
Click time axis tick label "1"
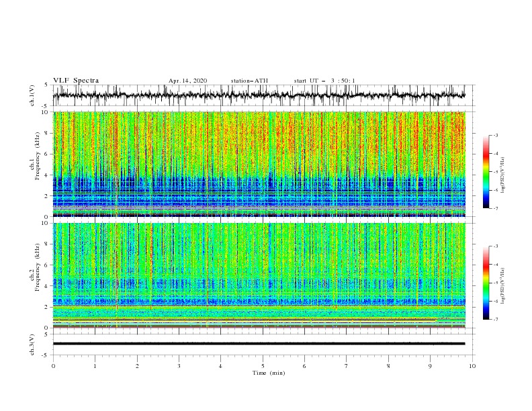tap(95, 366)
